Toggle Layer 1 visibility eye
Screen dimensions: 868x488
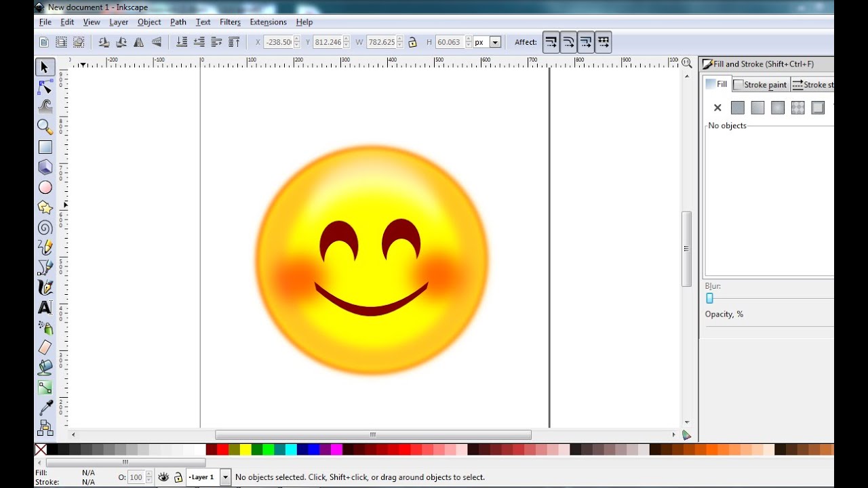click(163, 477)
